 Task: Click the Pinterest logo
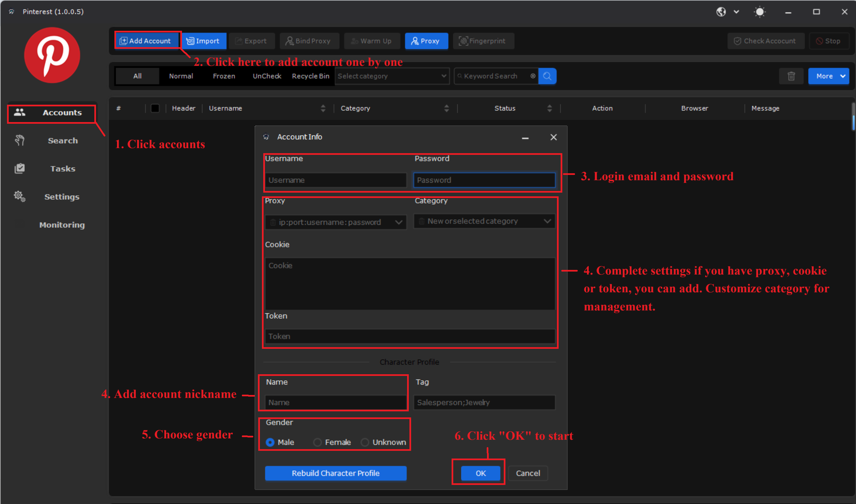tap(52, 56)
